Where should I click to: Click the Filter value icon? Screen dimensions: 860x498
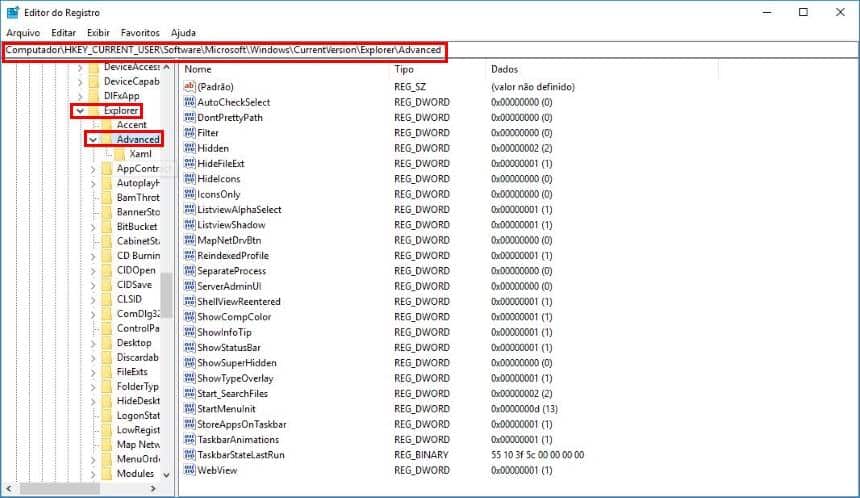pos(190,133)
